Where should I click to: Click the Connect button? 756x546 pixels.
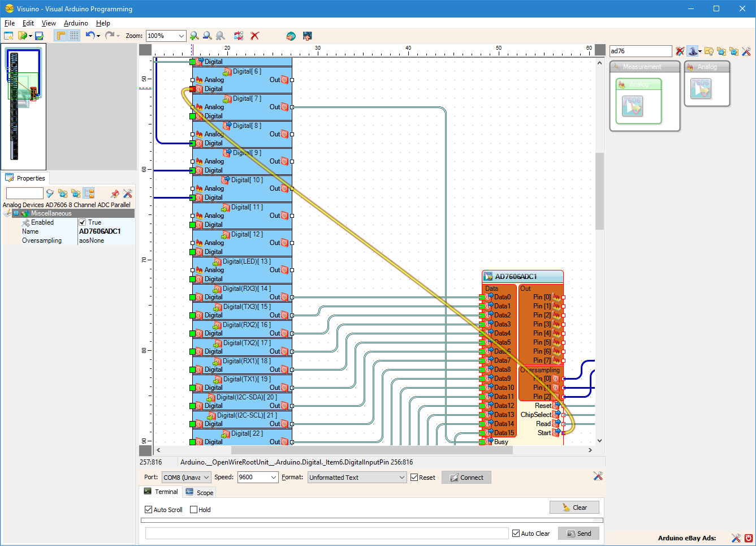(466, 478)
